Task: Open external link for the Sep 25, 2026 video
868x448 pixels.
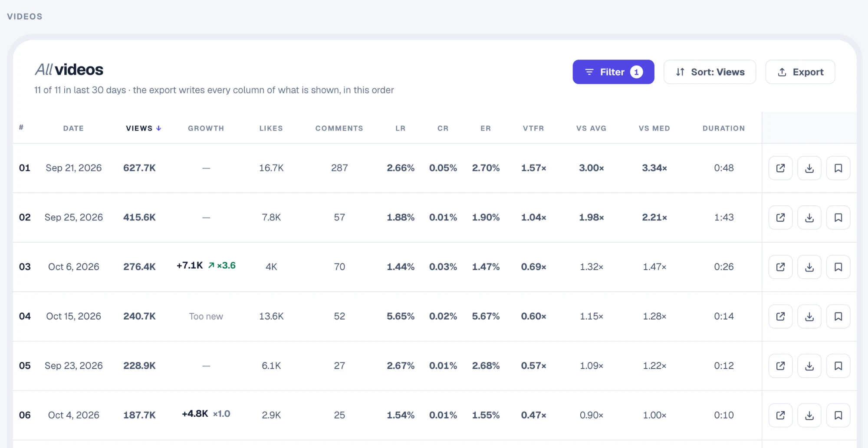Action: click(780, 217)
